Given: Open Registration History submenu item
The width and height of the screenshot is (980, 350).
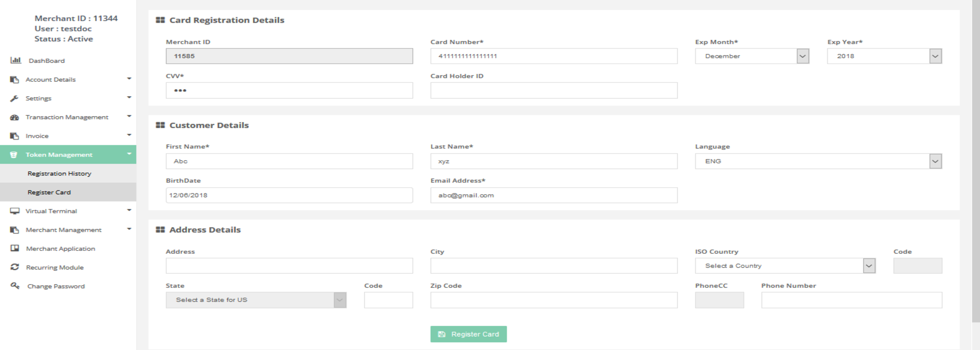Looking at the screenshot, I should tap(59, 173).
